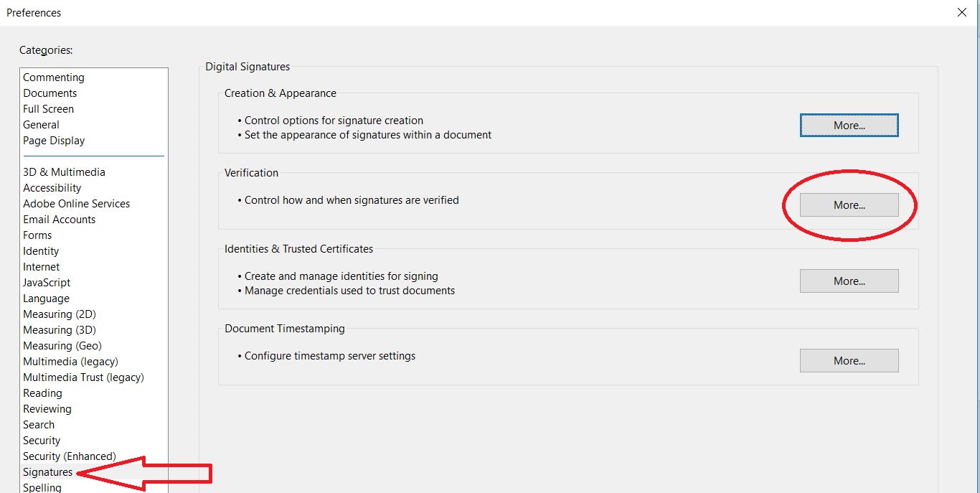The width and height of the screenshot is (980, 493).
Task: Select Email Accounts in categories
Action: (60, 220)
